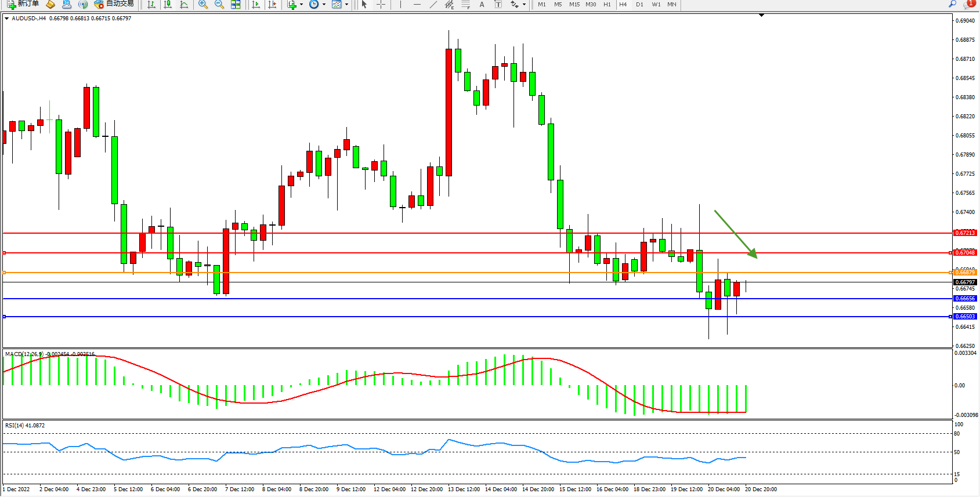Screen dimensions: 980x497
Task: Open the search magnifier in top-right
Action: coord(952,4)
